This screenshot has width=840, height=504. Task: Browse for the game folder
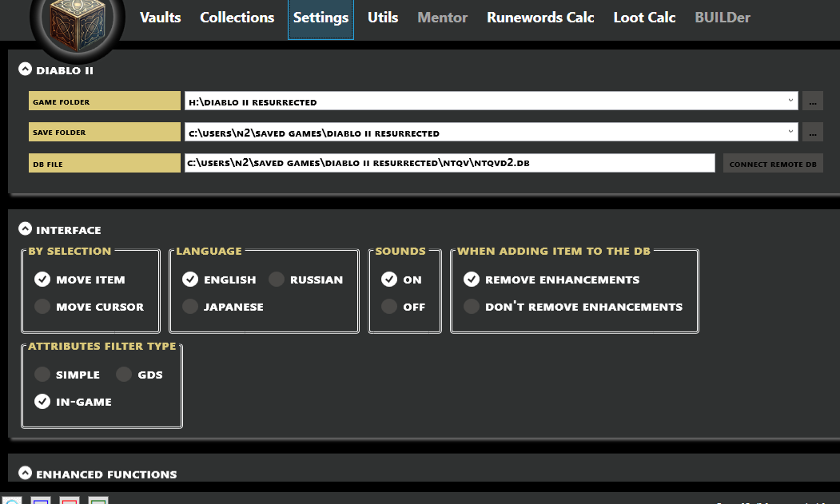coord(812,101)
